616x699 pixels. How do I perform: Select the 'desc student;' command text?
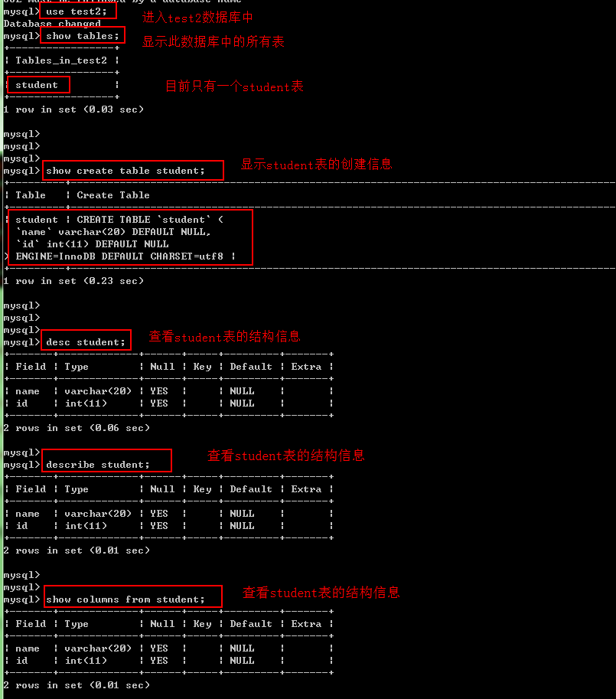pyautogui.click(x=85, y=339)
